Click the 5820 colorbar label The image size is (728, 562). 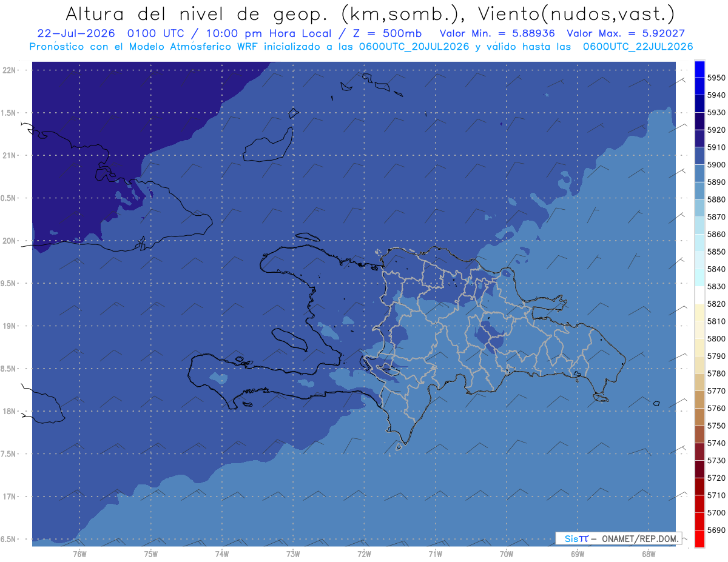[716, 303]
